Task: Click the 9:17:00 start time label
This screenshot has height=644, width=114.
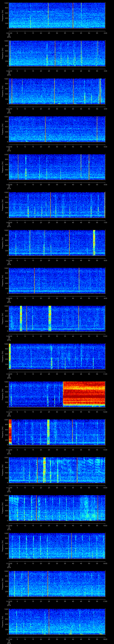Action: [9, 639]
